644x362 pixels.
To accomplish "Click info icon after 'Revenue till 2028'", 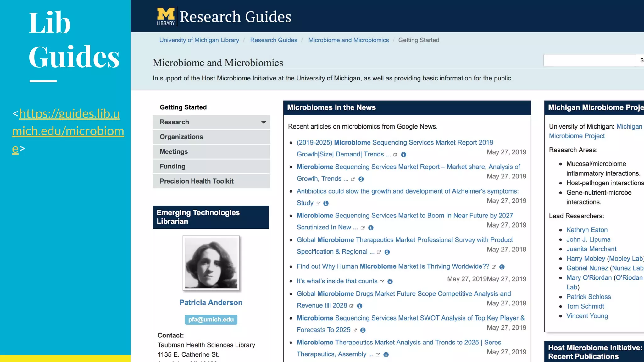I will point(360,306).
